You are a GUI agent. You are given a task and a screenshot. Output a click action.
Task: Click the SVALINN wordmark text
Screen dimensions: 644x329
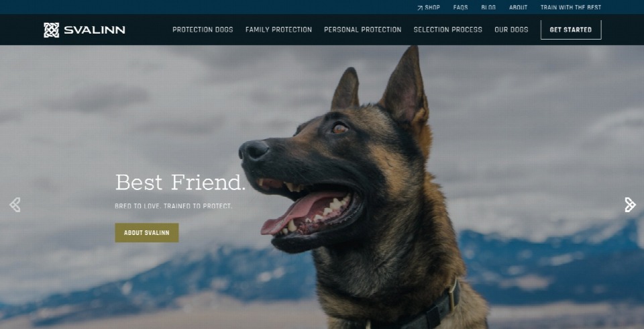point(95,30)
